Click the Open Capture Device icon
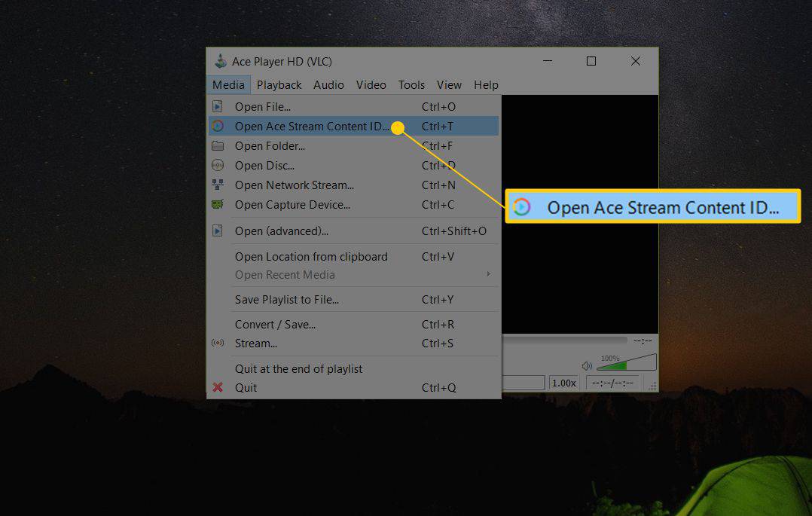 pos(218,204)
